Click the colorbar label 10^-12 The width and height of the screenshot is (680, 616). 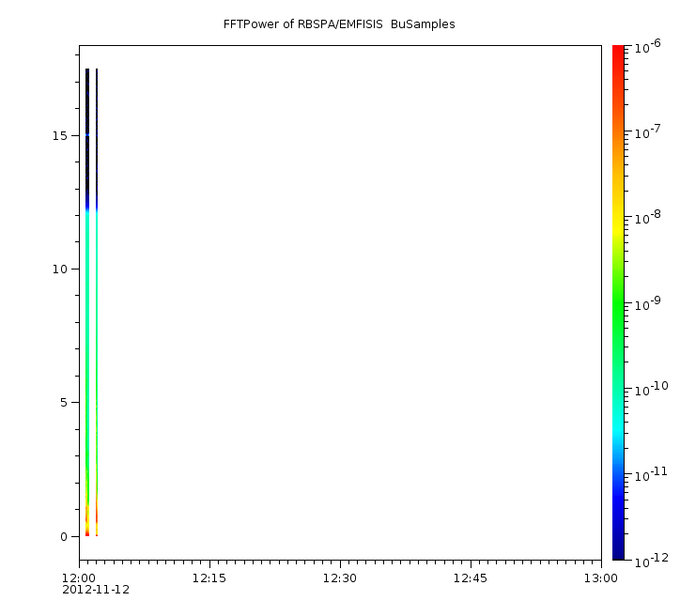[651, 560]
